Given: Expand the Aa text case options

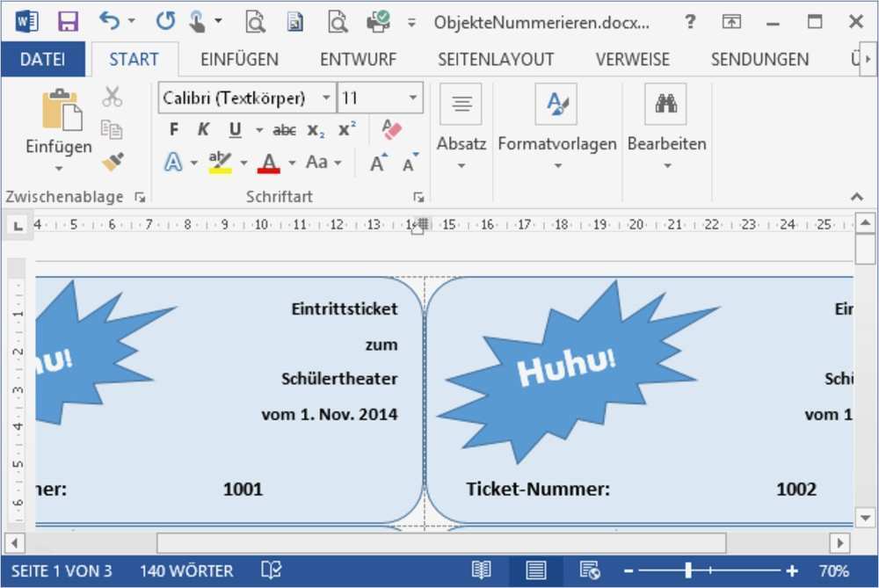Looking at the screenshot, I should click(x=323, y=163).
